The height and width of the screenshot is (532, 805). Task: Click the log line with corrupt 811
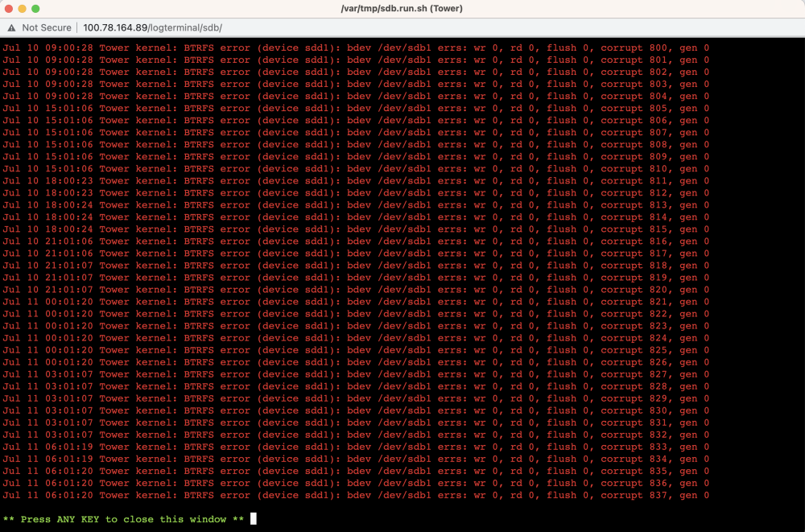tap(356, 181)
